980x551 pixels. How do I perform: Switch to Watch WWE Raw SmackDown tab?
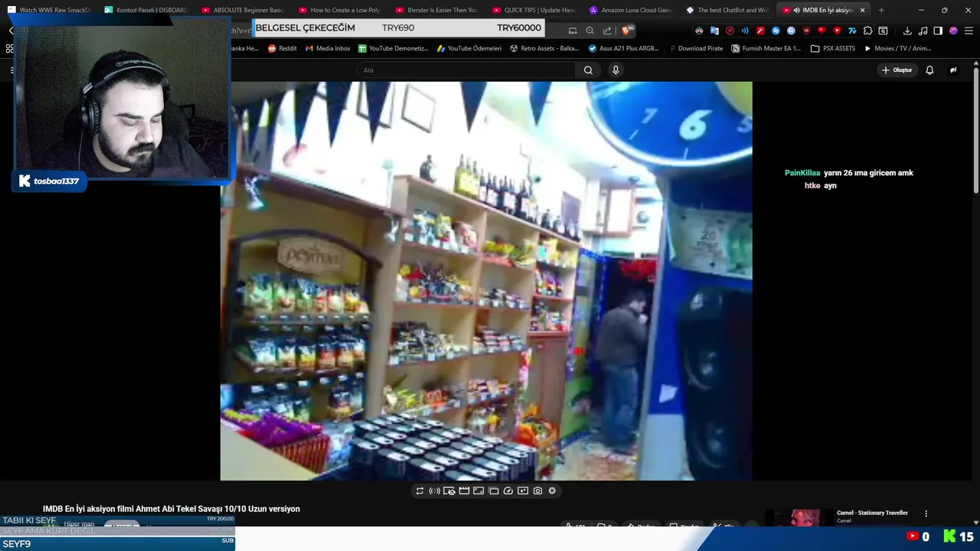(x=49, y=10)
